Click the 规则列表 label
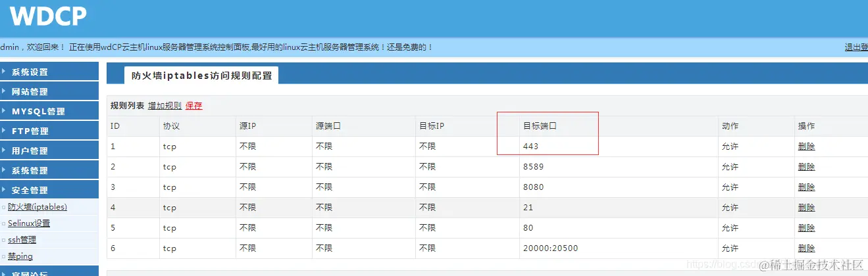Image resolution: width=868 pixels, height=276 pixels. 127,106
